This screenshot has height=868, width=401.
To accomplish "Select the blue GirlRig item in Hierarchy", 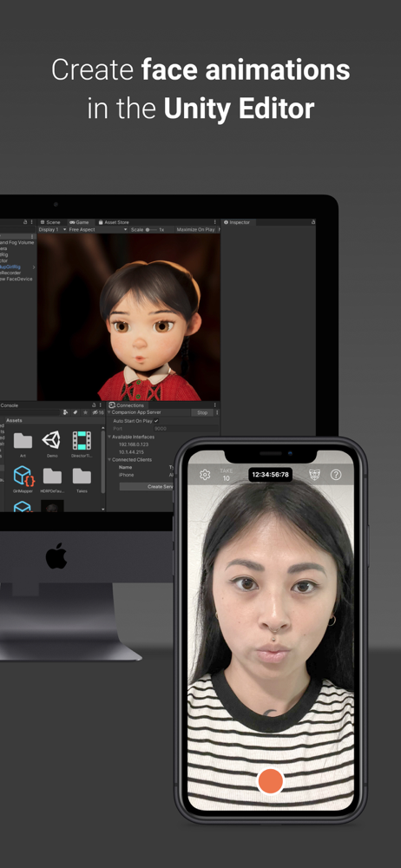I will tap(10, 266).
